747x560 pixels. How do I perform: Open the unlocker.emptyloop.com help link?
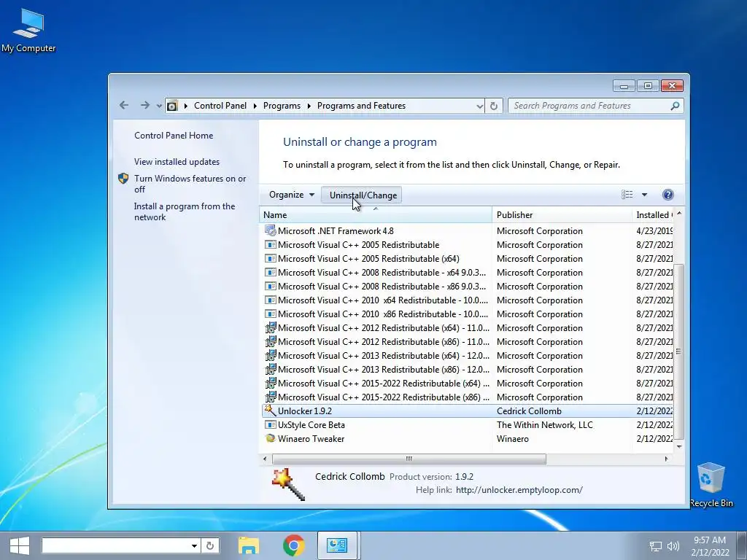(519, 489)
